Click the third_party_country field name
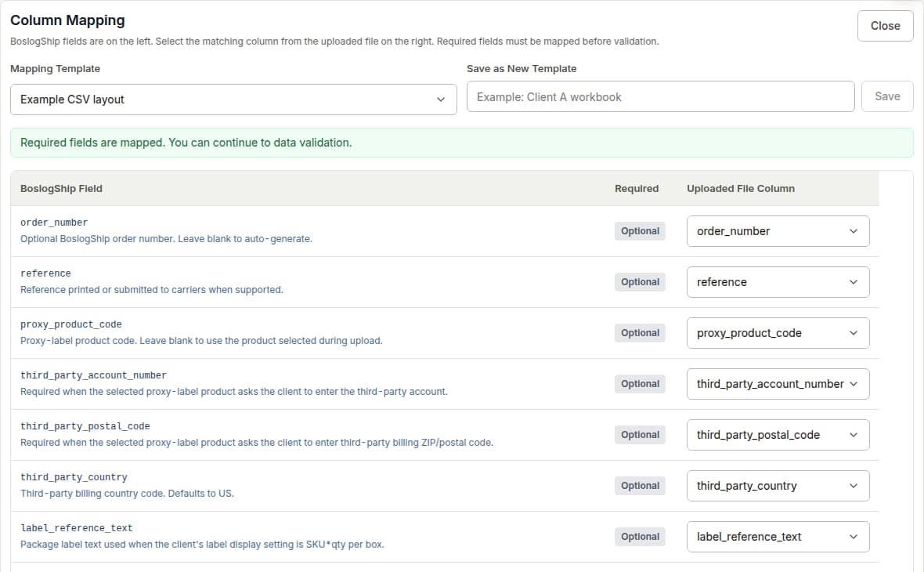924x572 pixels. point(74,477)
